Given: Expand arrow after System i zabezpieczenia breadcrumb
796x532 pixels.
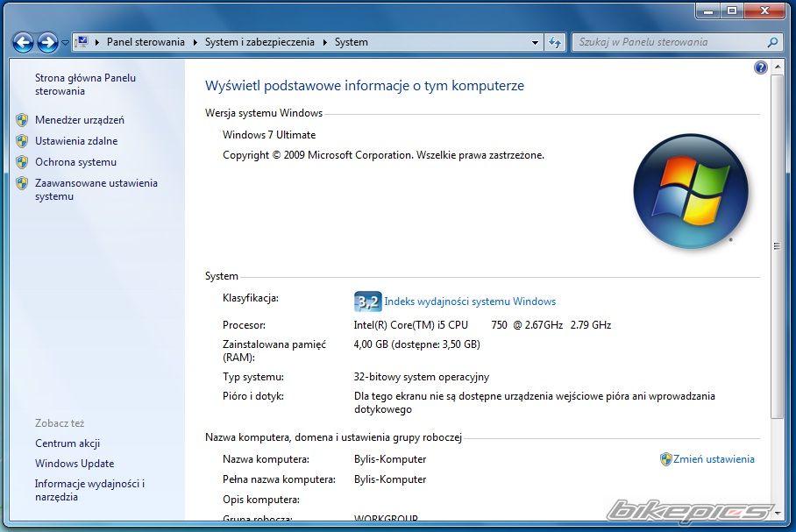Looking at the screenshot, I should coord(324,42).
